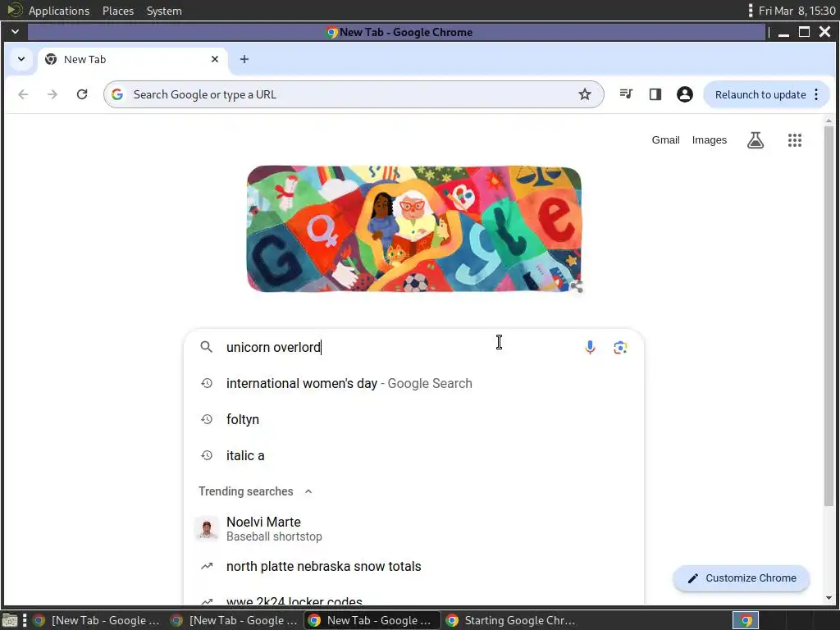Select international women's day suggestion

coord(413,384)
